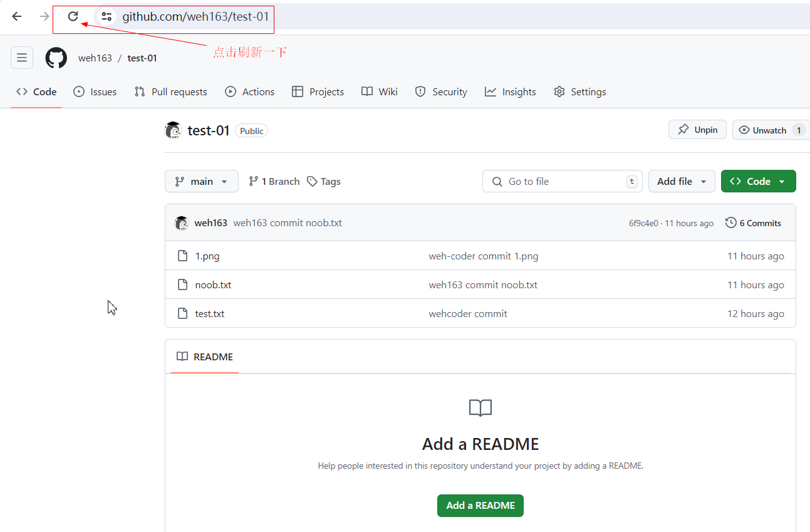Click the weh163 avatar in commit header
The image size is (810, 532).
pos(182,222)
